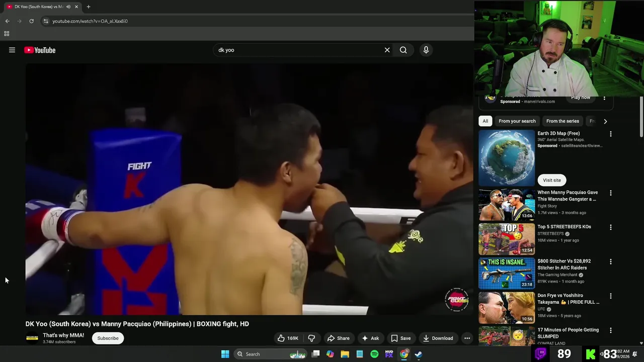
Task: Click the Play now ad button
Action: (581, 98)
